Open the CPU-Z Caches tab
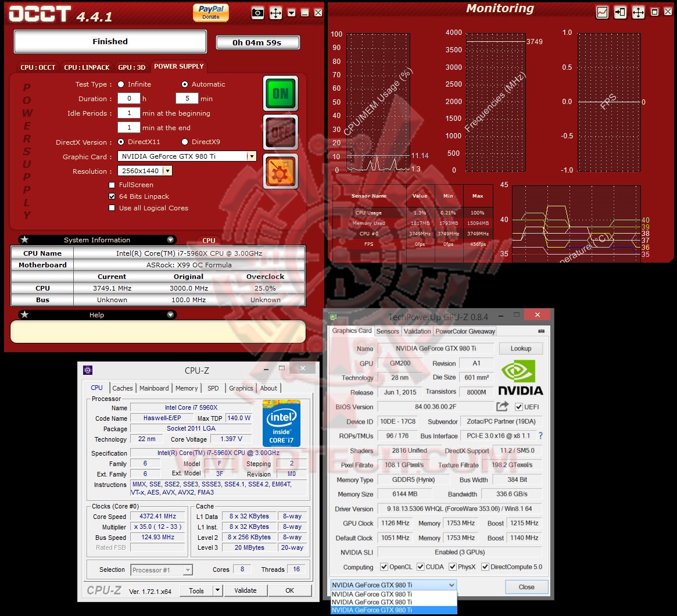The width and height of the screenshot is (677, 616). pos(123,388)
